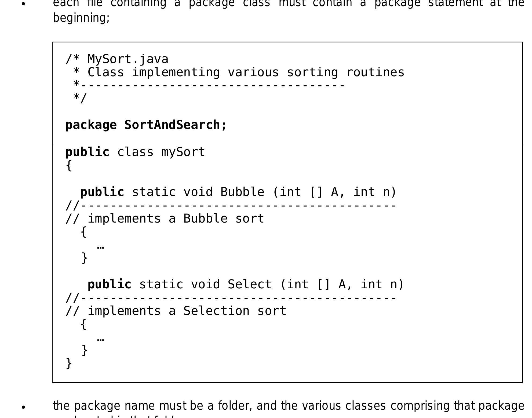
Task: Click the closing brace of the Bubble method
Action: 84,258
